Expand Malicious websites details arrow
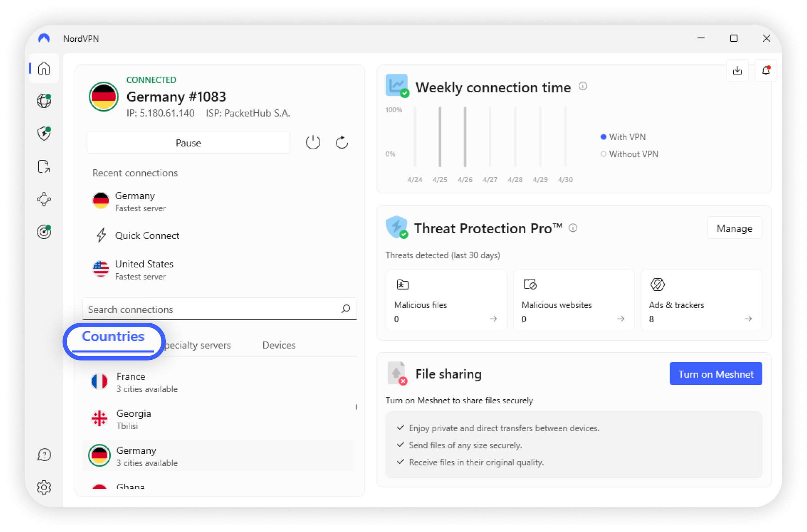807x532 pixels. [621, 319]
